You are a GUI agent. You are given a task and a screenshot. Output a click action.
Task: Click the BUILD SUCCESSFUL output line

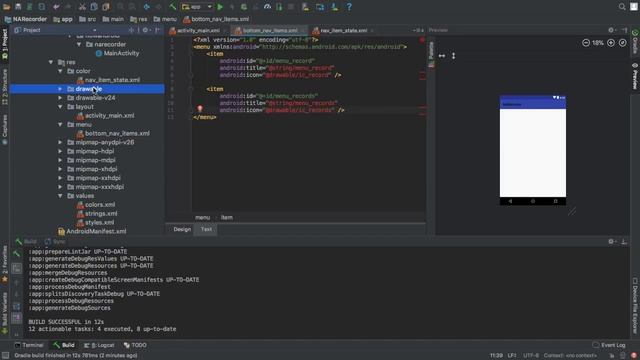tap(66, 322)
